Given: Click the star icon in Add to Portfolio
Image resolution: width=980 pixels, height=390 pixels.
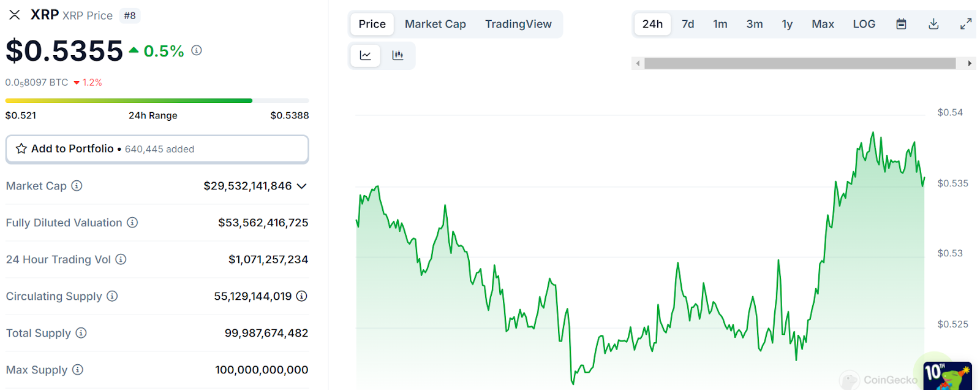Looking at the screenshot, I should (x=21, y=148).
